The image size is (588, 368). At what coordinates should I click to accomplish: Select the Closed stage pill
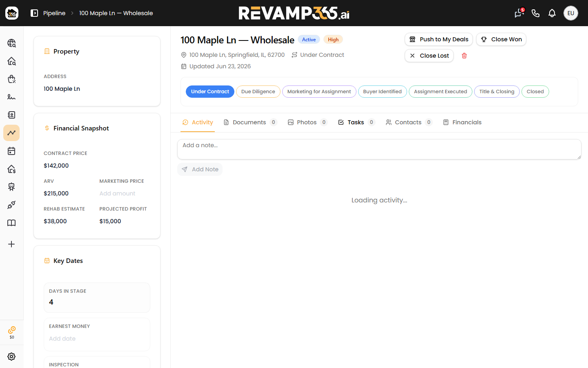535,92
